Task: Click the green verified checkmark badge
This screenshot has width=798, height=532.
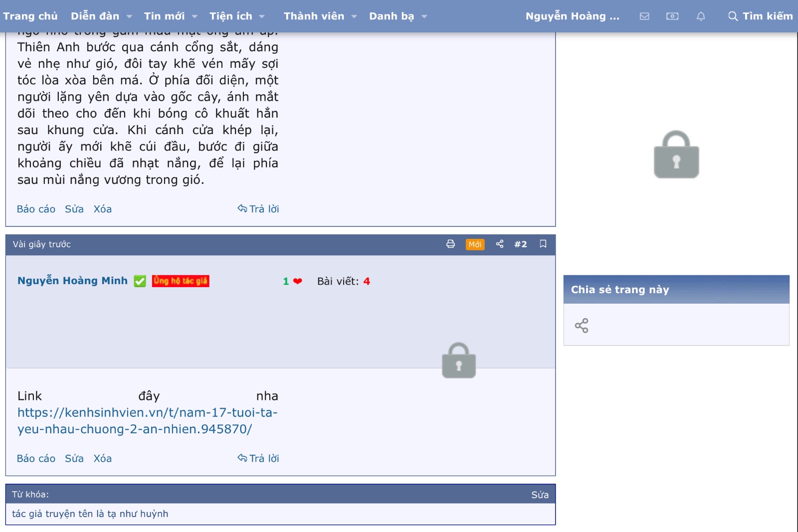Action: [140, 281]
